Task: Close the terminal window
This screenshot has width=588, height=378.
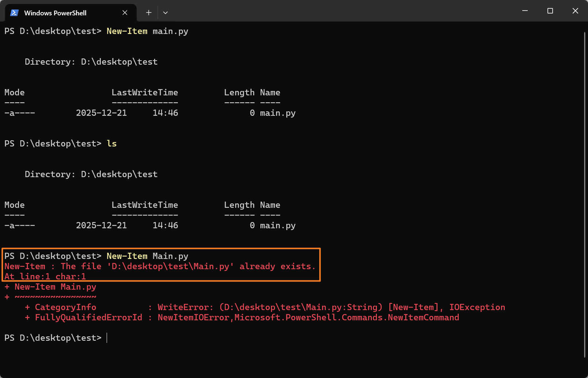Action: pos(575,11)
